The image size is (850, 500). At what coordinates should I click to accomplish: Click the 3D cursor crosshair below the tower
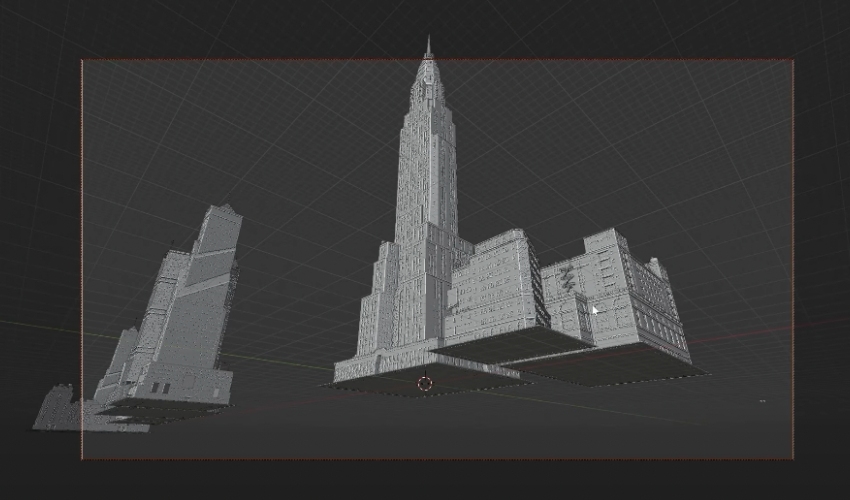[x=425, y=384]
